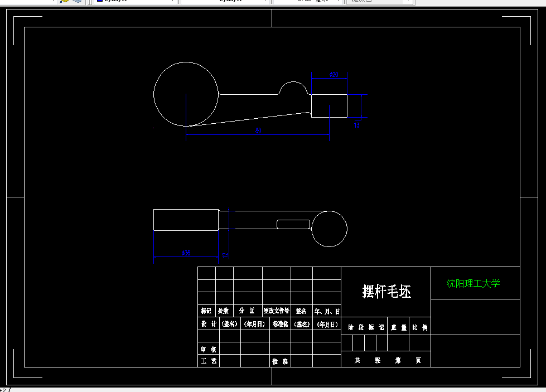Select the 比例 label
Screen dimensions: 546x392
click(420, 327)
